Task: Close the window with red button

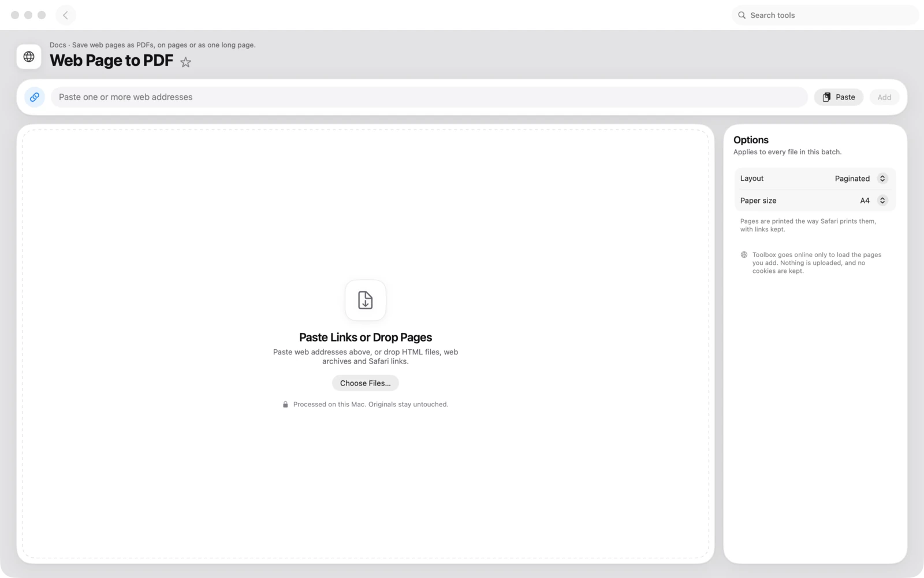Action: click(15, 15)
